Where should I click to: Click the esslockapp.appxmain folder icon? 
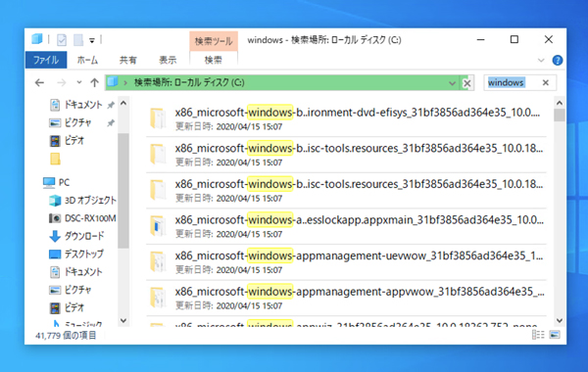pos(158,225)
